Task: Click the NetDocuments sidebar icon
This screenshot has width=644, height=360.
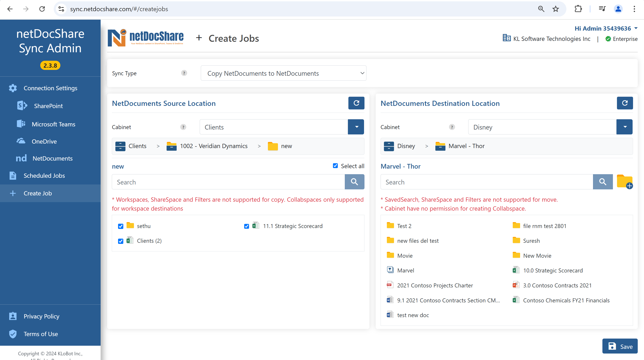Action: [x=21, y=158]
